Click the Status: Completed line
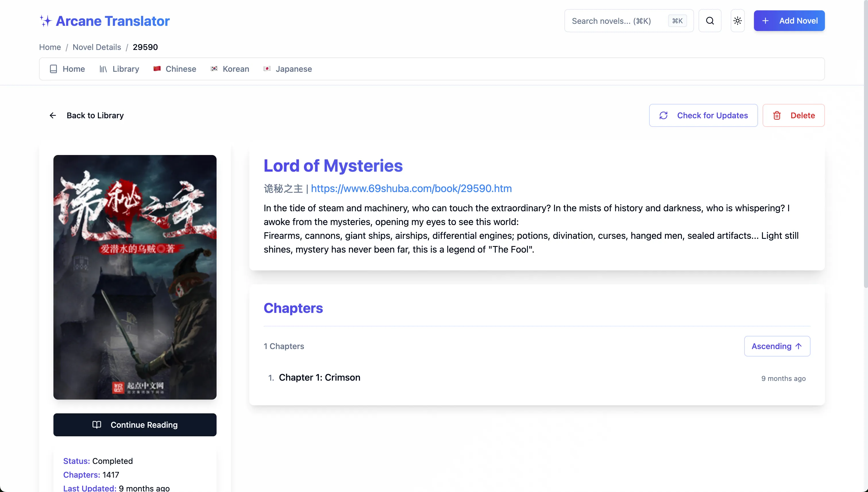 pyautogui.click(x=98, y=461)
